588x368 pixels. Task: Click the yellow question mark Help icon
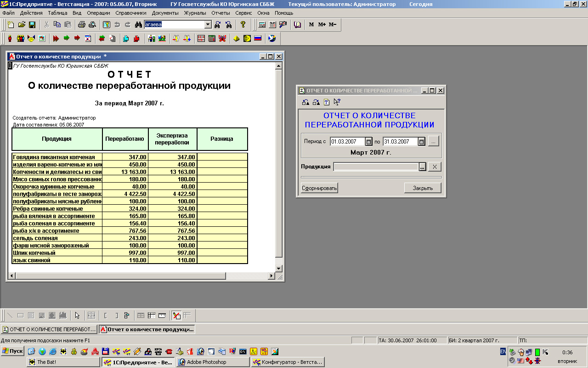pyautogui.click(x=243, y=24)
